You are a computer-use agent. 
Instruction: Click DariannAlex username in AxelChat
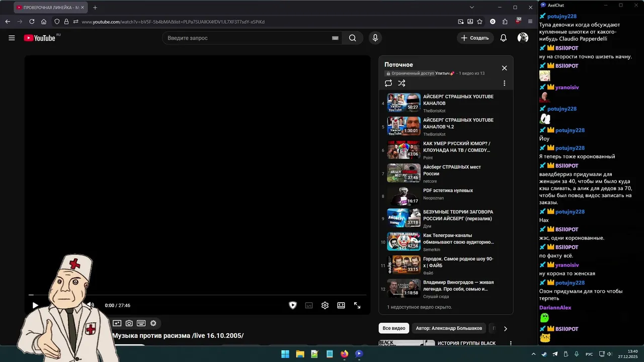(555, 308)
